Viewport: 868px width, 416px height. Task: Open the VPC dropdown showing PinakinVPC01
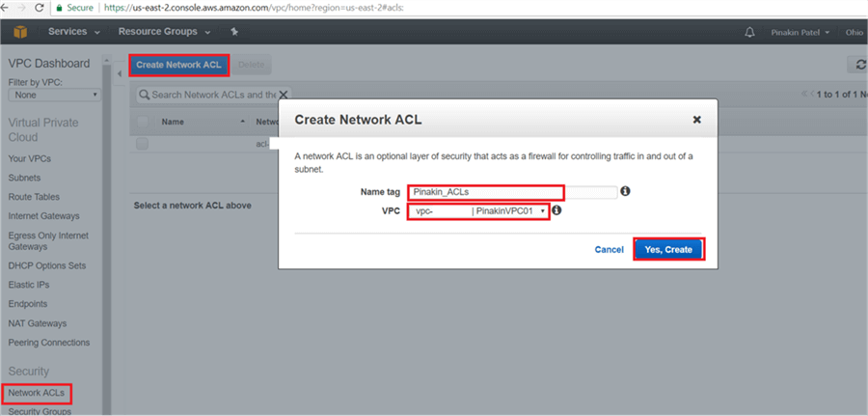point(478,211)
